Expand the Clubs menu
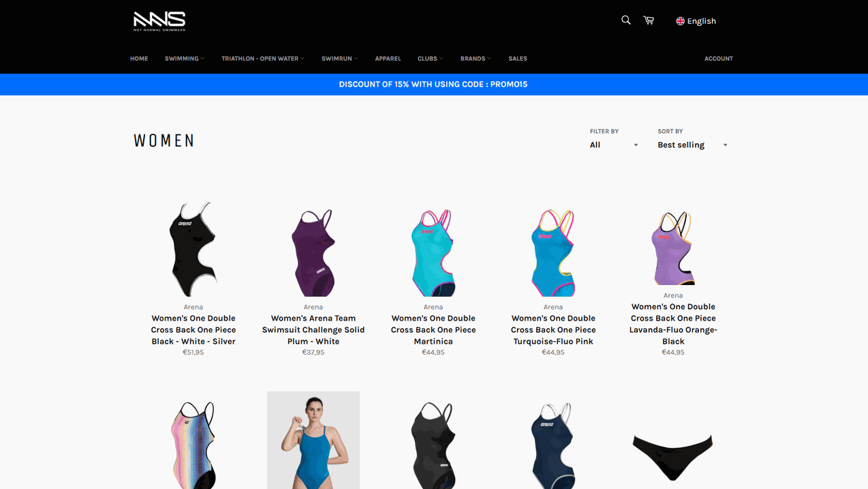 pos(430,59)
